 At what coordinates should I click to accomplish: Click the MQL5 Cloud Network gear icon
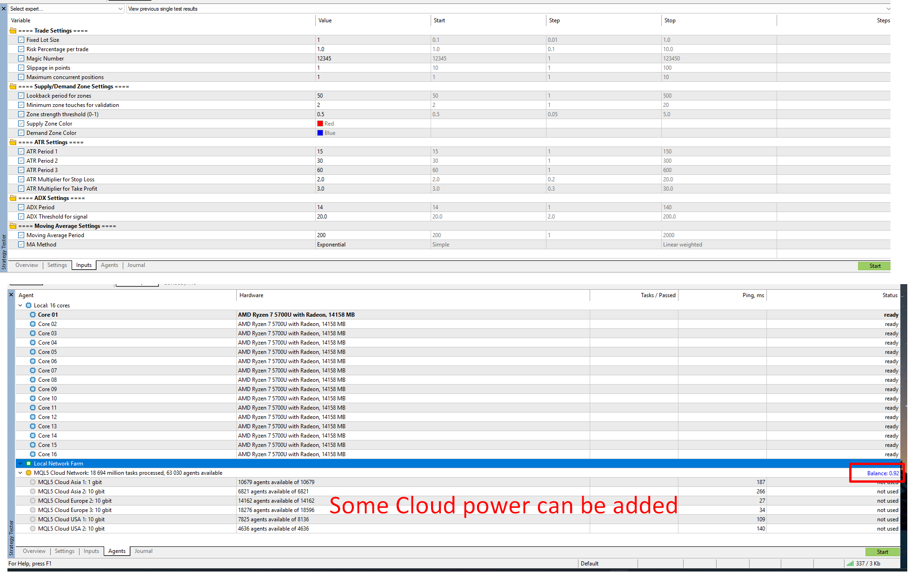click(28, 473)
